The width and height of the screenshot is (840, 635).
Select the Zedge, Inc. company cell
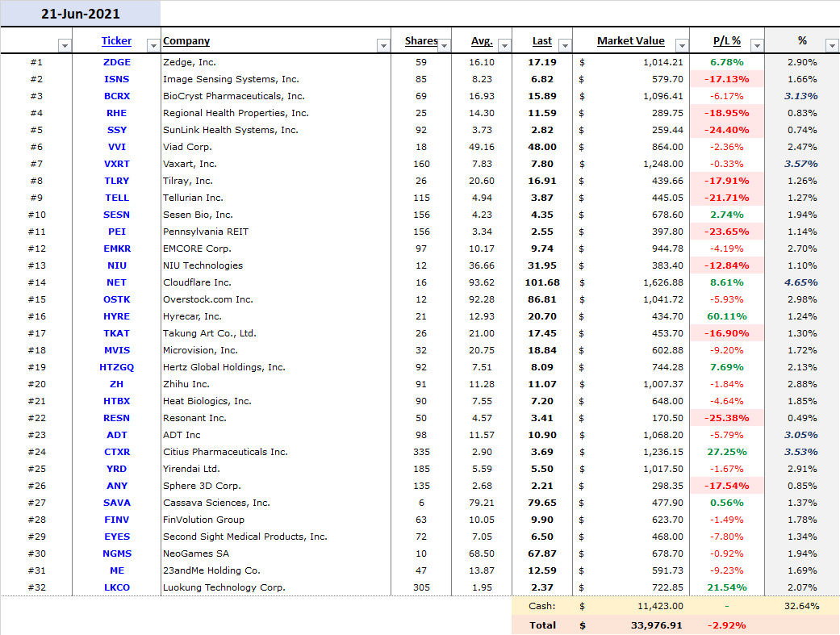coord(276,62)
